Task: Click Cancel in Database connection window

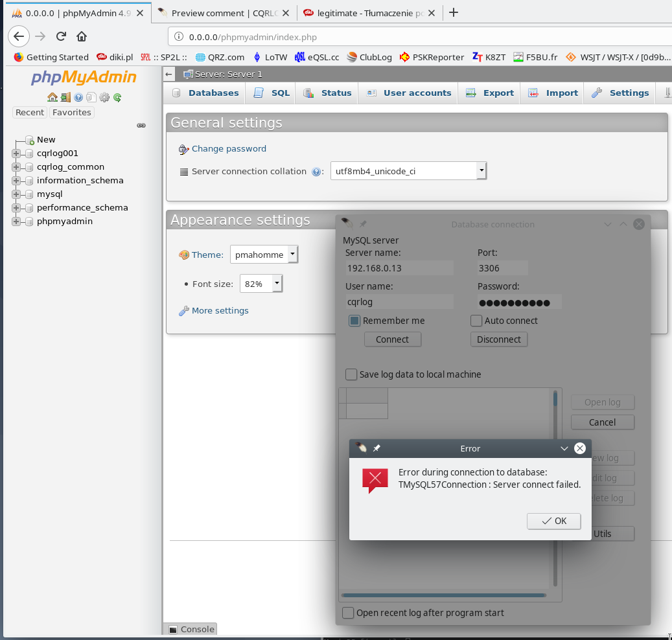Action: click(602, 422)
